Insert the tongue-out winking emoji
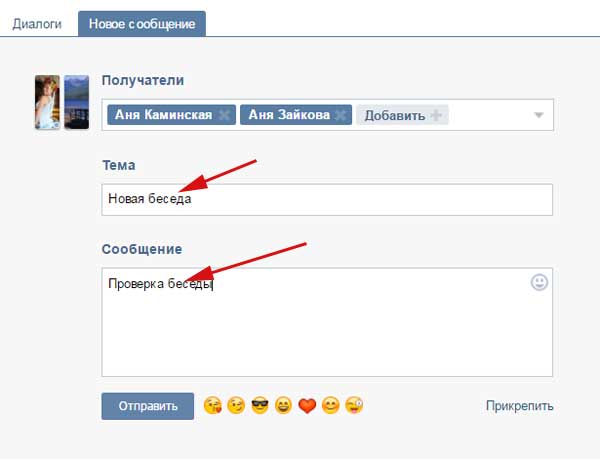 [354, 406]
